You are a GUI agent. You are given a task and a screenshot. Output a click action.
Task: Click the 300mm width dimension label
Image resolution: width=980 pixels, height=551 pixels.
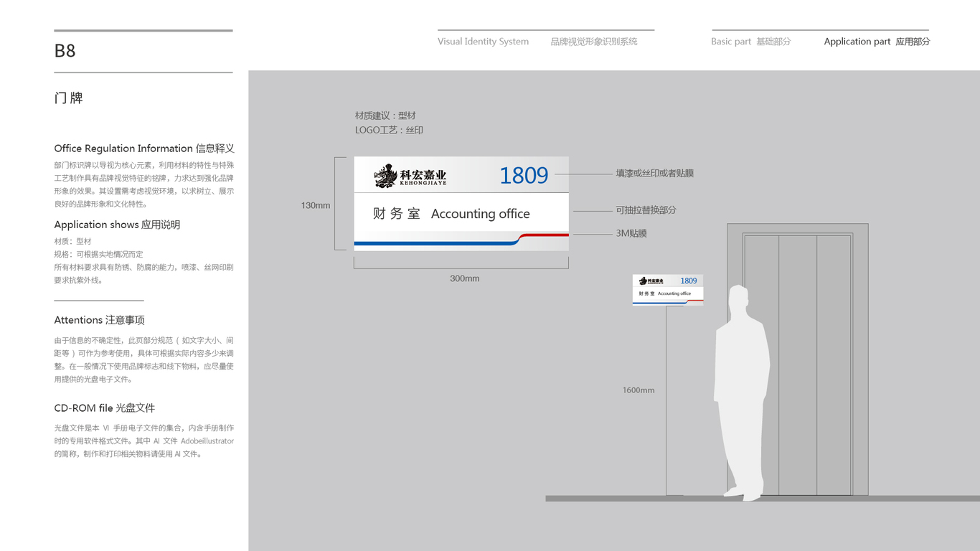pos(465,278)
